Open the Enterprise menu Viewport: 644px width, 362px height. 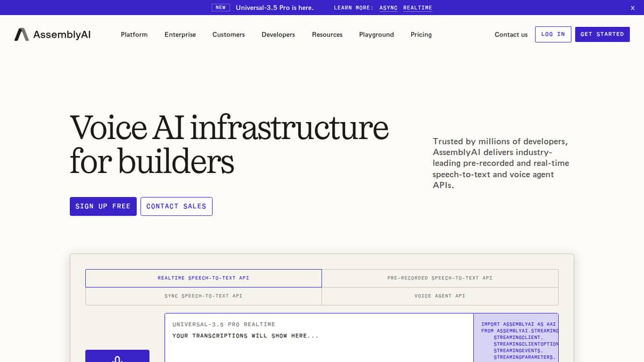[180, 34]
